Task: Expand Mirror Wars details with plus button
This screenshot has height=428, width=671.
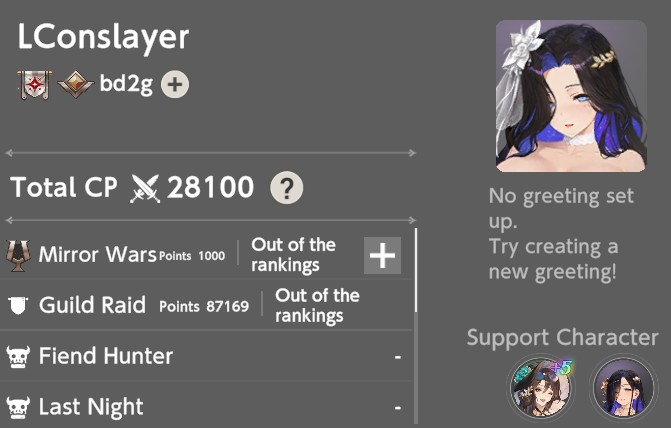Action: tap(382, 256)
